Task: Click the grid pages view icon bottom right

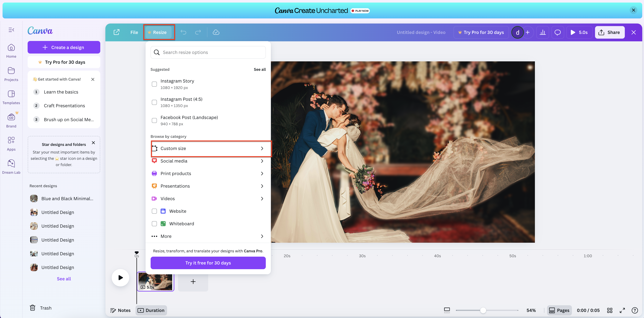Action: (x=610, y=310)
